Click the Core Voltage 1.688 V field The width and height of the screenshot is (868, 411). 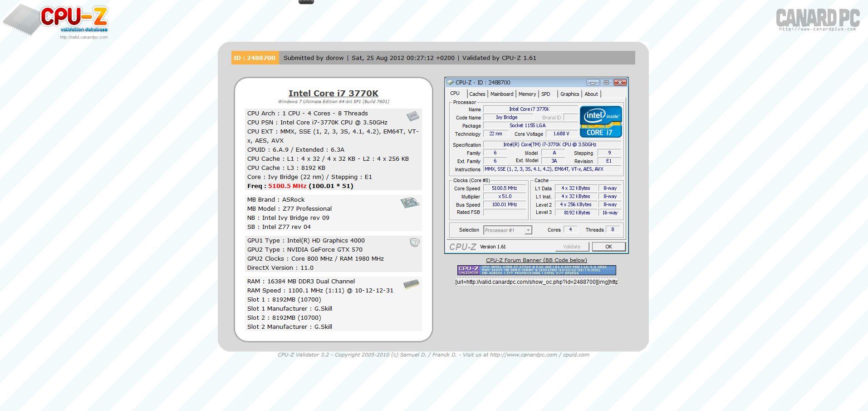point(561,134)
